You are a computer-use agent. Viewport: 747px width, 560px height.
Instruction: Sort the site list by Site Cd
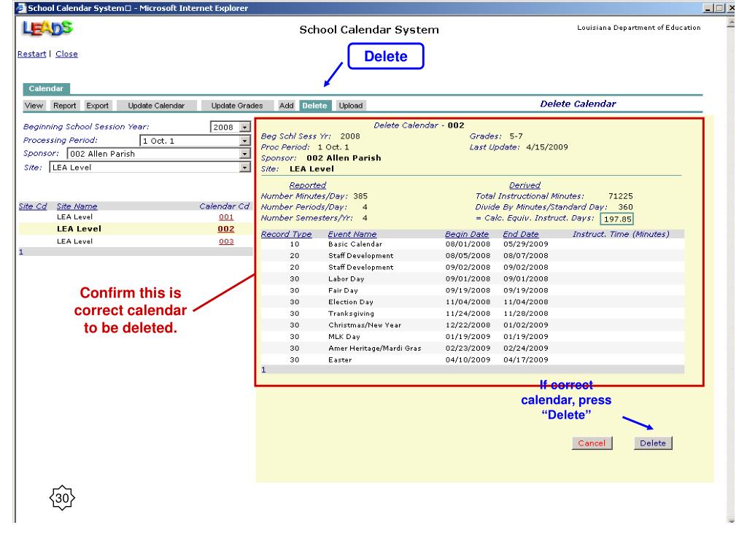[x=33, y=206]
